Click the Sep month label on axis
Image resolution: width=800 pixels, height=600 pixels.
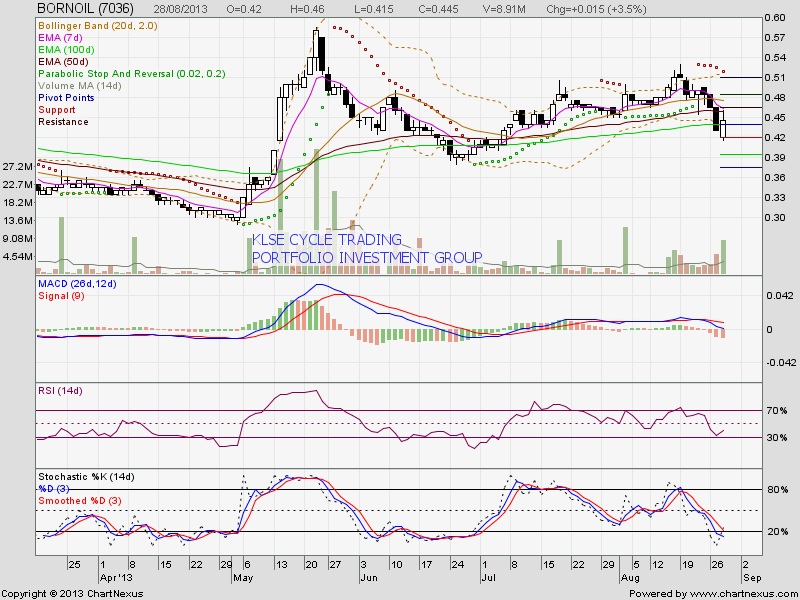[752, 578]
